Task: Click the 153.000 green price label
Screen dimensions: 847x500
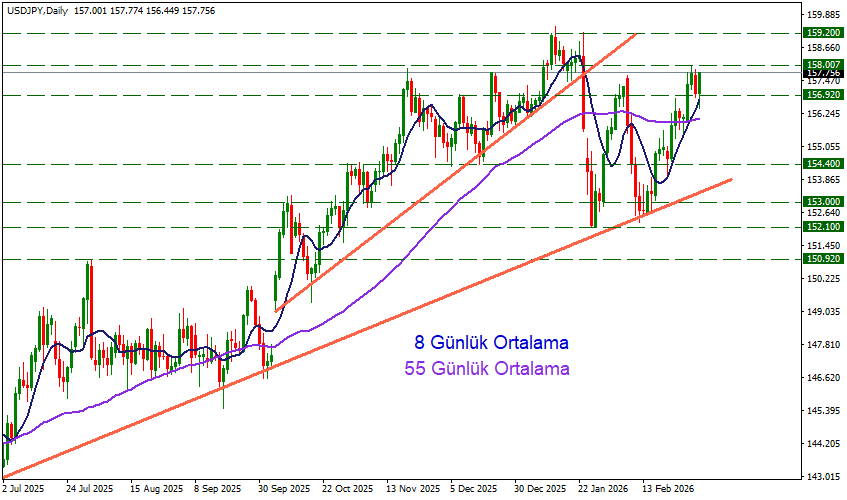Action: click(x=822, y=201)
